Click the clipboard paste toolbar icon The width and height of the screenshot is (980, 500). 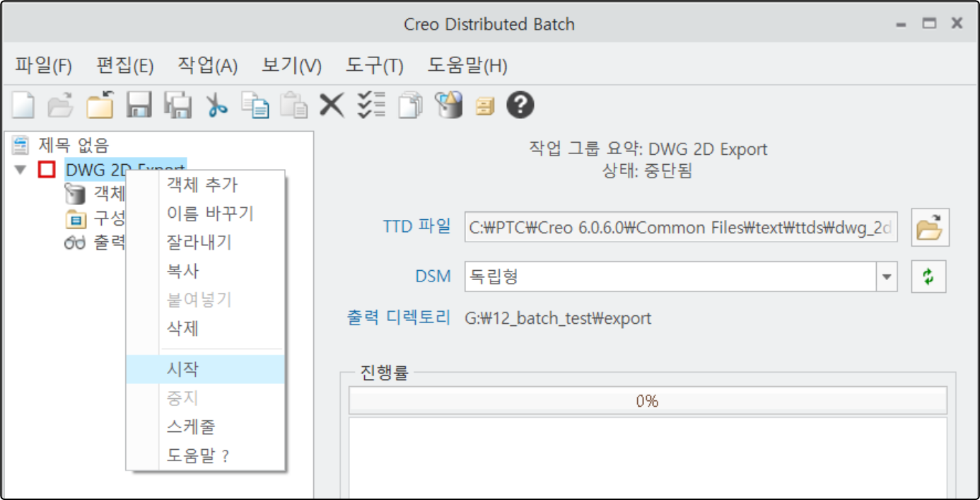[x=293, y=105]
